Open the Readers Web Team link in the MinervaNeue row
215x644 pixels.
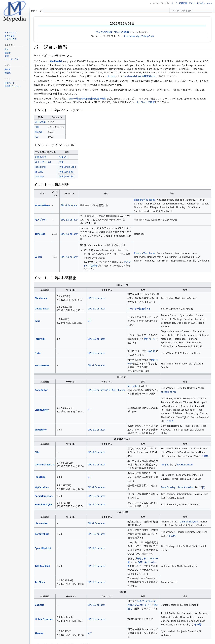[x=144, y=200]
